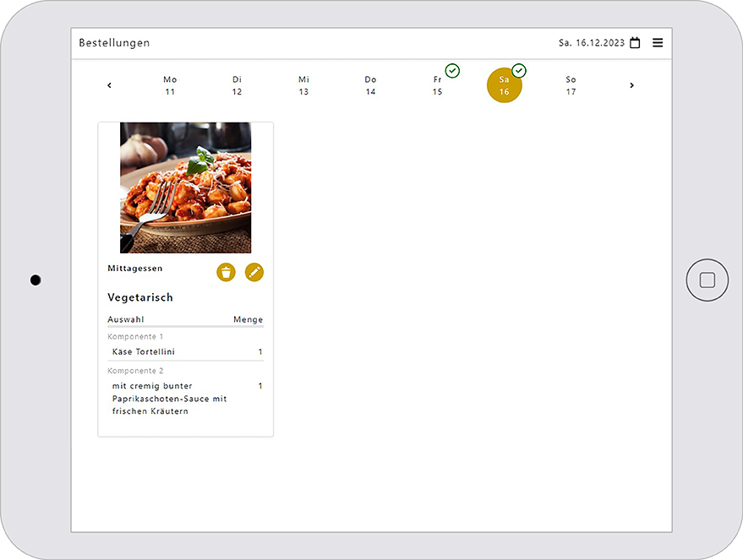743x560 pixels.
Task: Switch to Wednesday 13
Action: 303,85
